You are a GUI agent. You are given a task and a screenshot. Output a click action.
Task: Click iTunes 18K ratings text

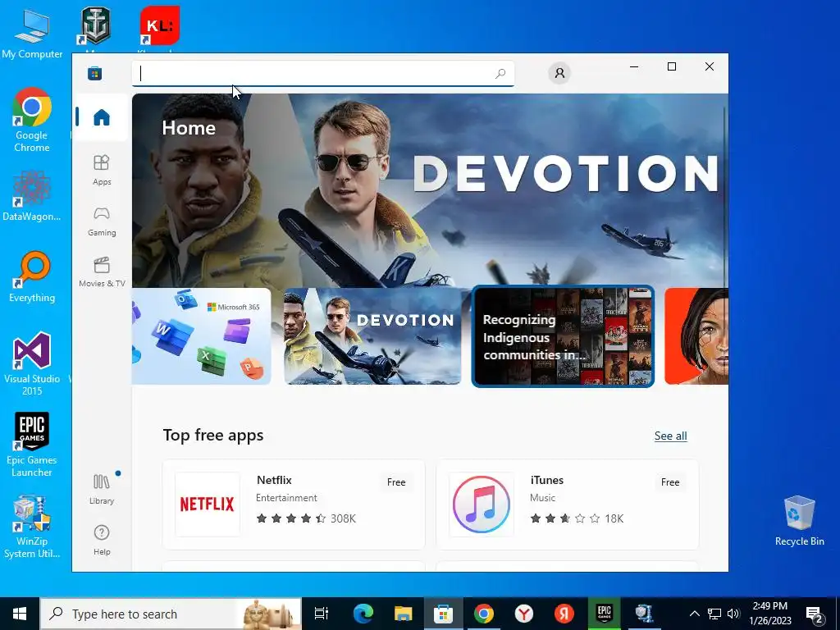(614, 518)
